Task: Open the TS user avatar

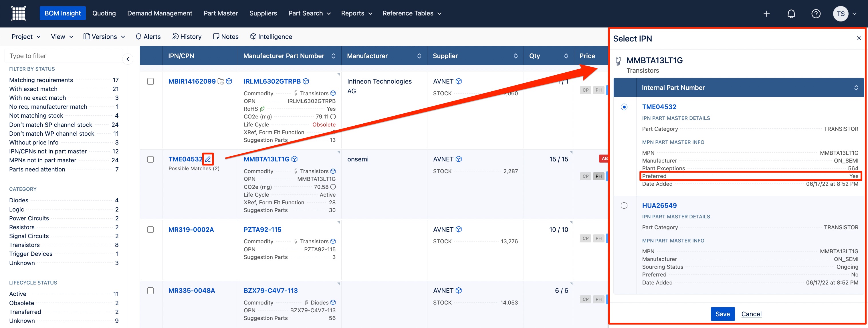Action: [840, 14]
